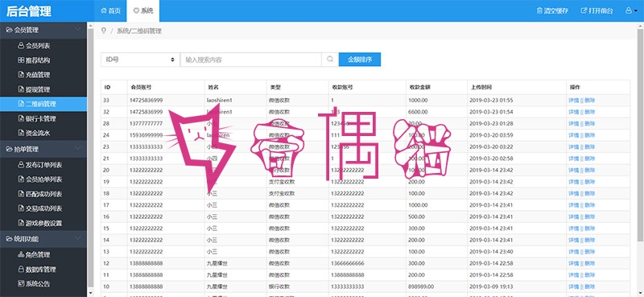Viewport: 644px width, 297px height.
Task: Open the user account avatar menu
Action: [x=631, y=10]
